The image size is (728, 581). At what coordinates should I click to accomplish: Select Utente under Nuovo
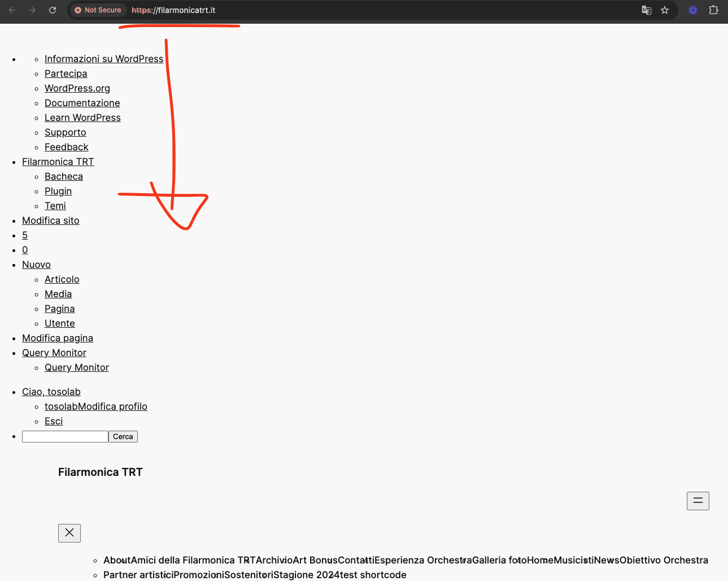[x=60, y=323]
